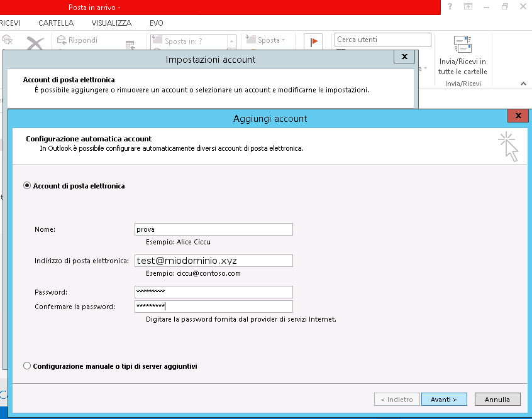Viewport: 532px width, 419px height.
Task: Close the Aggiungi account dialog
Action: 518,116
